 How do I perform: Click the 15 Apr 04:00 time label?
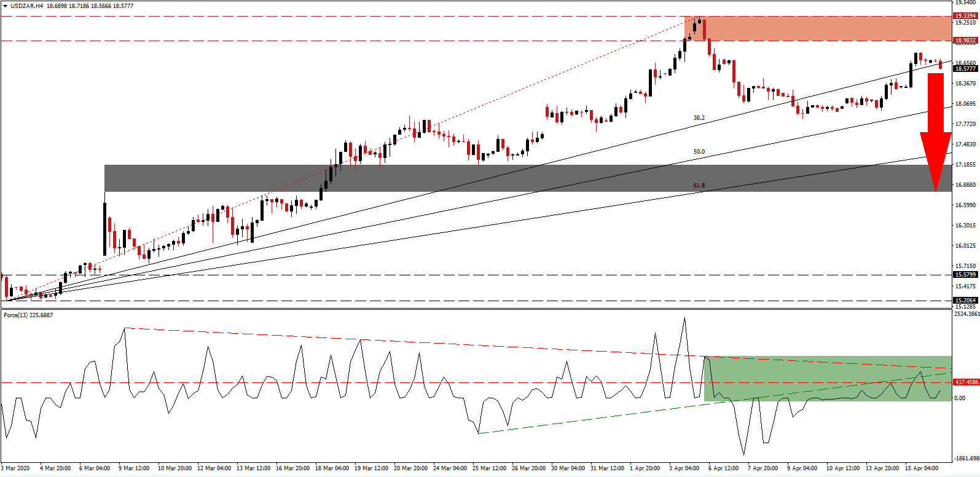(923, 468)
